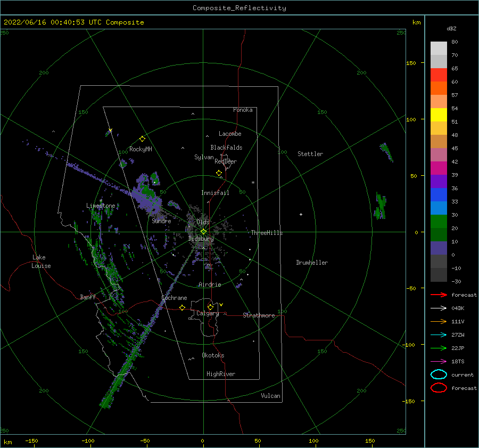479x448 pixels.
Task: Click the Okotoks label
Action: [x=213, y=355]
